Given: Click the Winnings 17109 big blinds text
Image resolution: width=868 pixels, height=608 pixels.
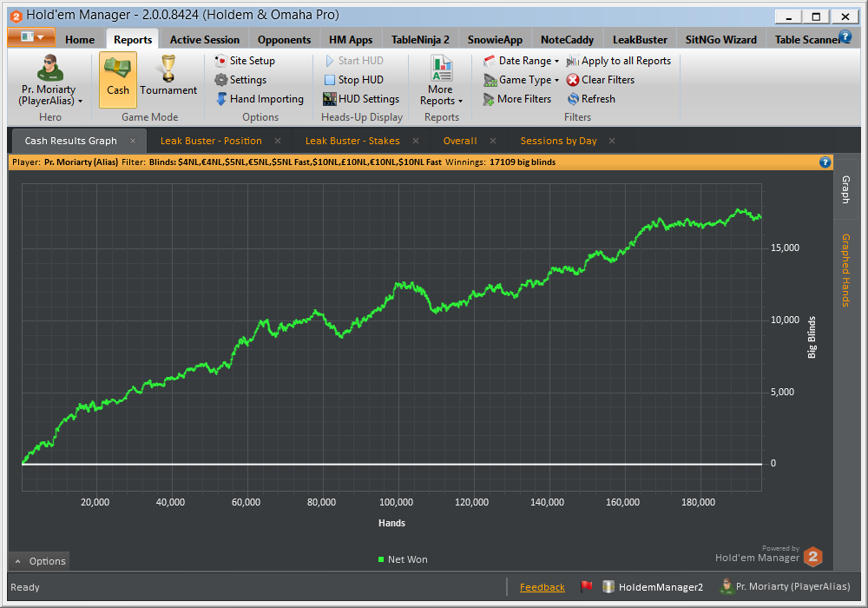Looking at the screenshot, I should click(x=501, y=162).
